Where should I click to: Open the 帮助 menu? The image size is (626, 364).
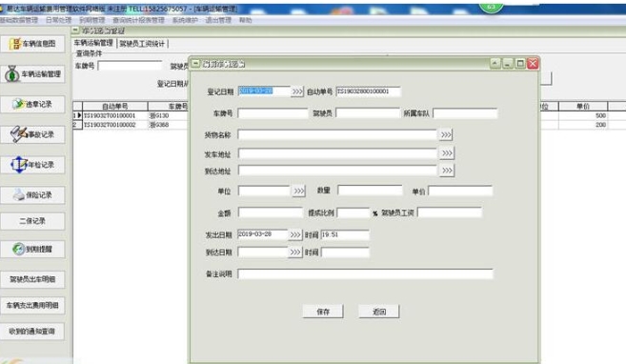246,20
